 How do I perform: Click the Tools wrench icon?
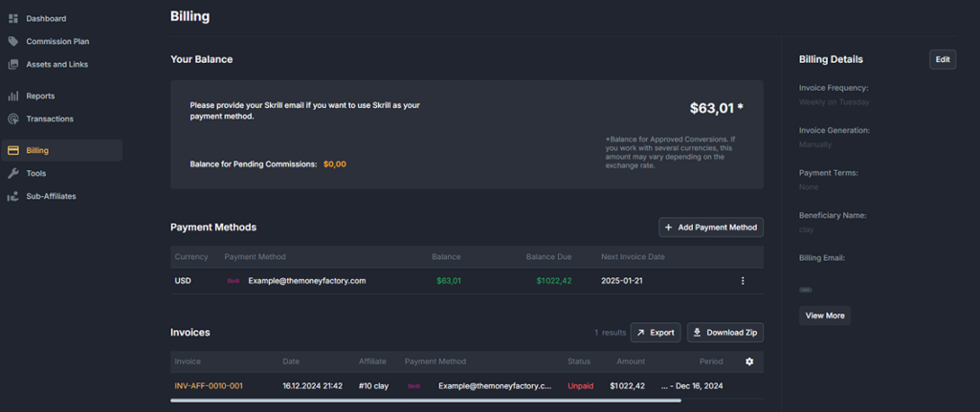point(13,173)
